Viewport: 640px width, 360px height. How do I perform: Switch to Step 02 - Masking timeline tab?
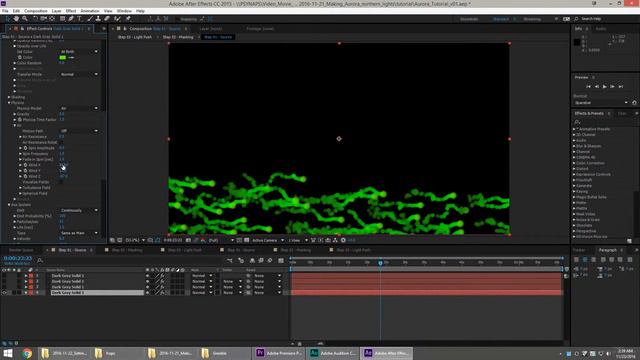tap(127, 250)
